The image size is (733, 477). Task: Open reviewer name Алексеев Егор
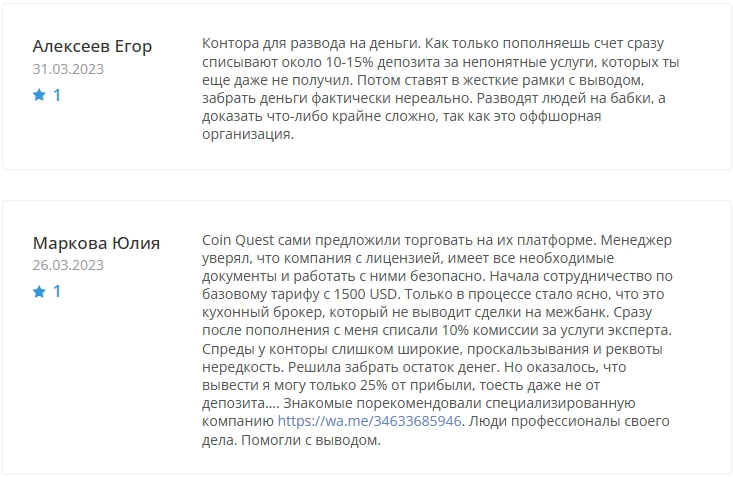coord(92,46)
